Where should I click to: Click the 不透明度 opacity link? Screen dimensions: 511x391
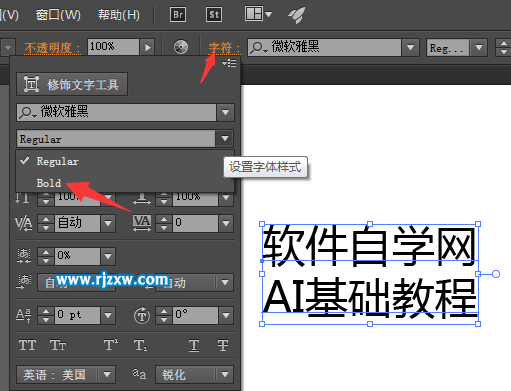52,48
